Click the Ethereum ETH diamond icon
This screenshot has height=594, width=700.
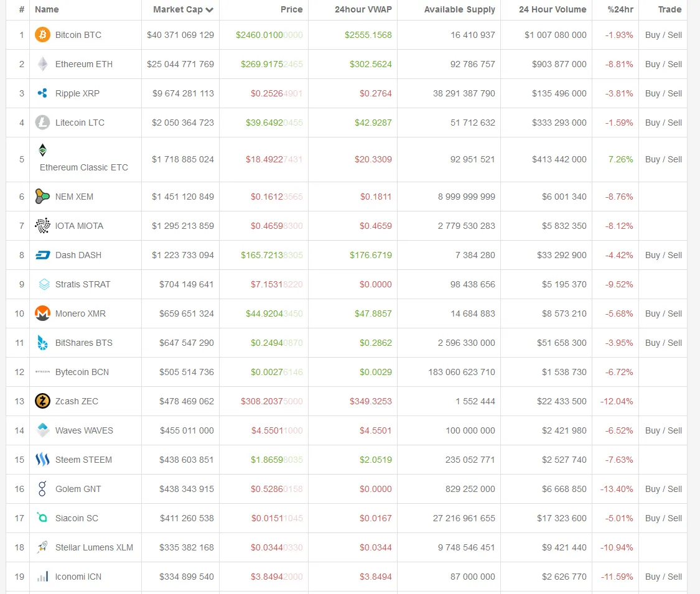click(x=42, y=64)
